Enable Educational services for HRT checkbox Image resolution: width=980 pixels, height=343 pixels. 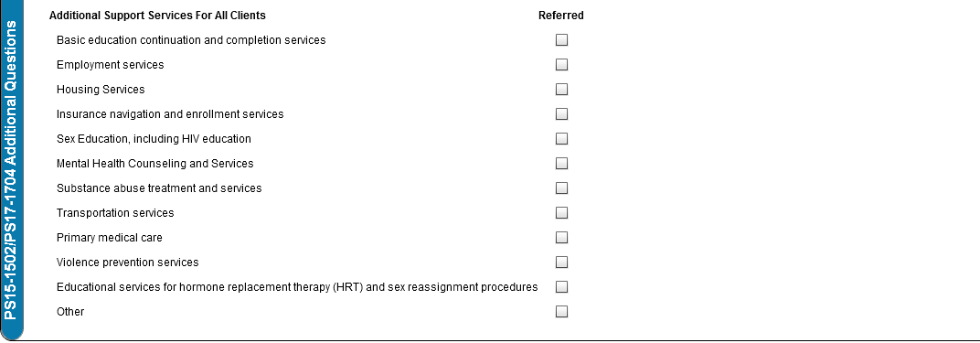[x=561, y=287]
